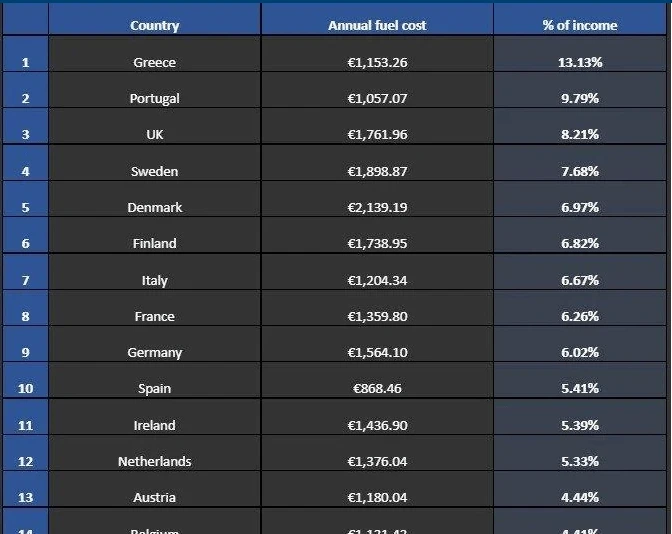672x534 pixels.
Task: Select France's fuel cost €1,359.80
Action: tap(377, 316)
